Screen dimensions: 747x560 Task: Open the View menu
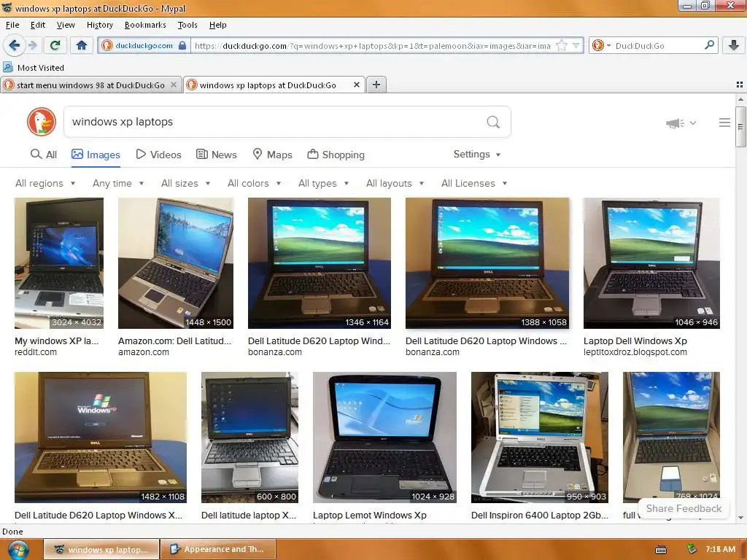(66, 25)
